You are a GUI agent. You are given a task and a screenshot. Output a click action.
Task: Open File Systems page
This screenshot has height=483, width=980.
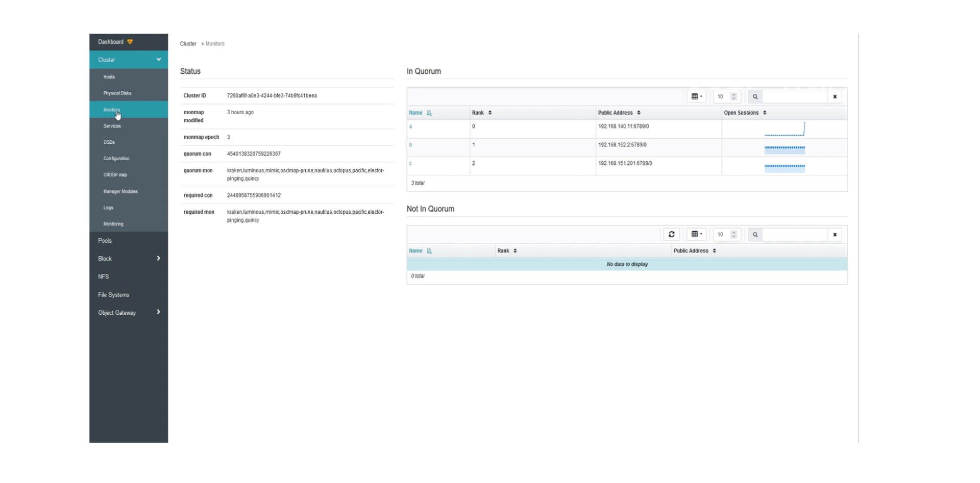coord(114,295)
